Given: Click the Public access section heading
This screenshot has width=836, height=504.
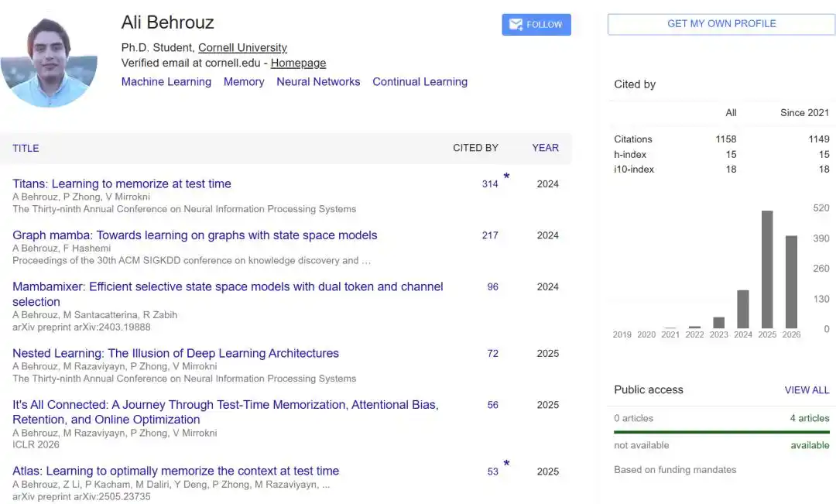Looking at the screenshot, I should pos(649,390).
